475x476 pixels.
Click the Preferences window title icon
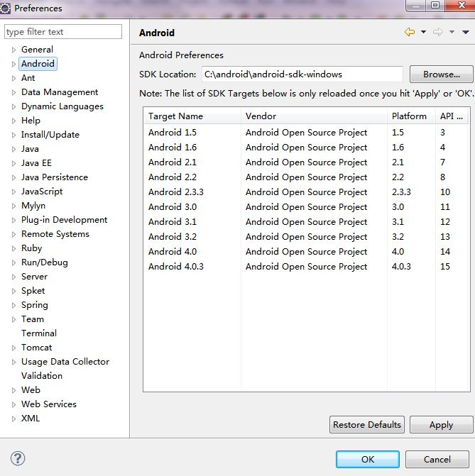5,9
